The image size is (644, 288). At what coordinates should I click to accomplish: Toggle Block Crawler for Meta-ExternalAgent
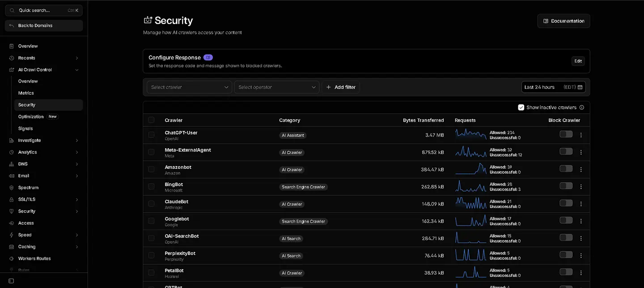pyautogui.click(x=566, y=151)
